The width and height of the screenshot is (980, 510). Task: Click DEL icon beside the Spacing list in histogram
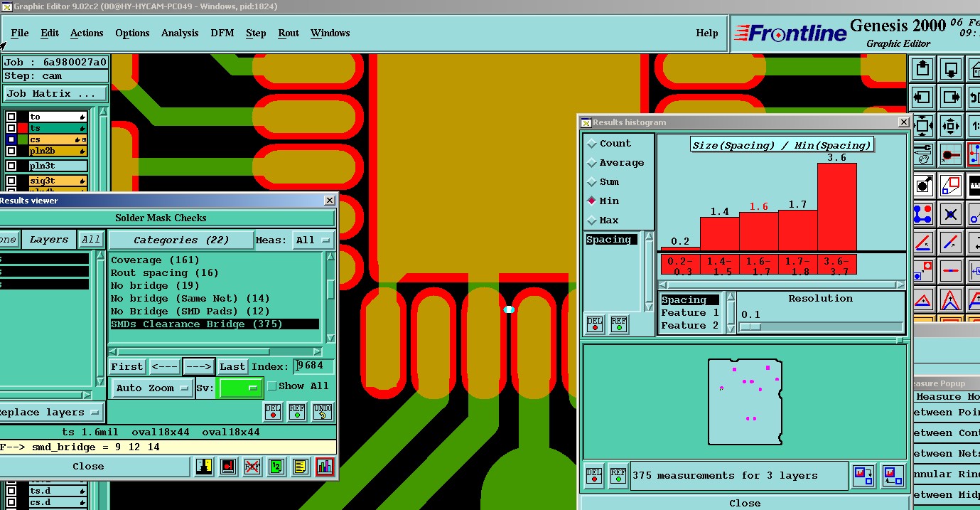pyautogui.click(x=595, y=324)
